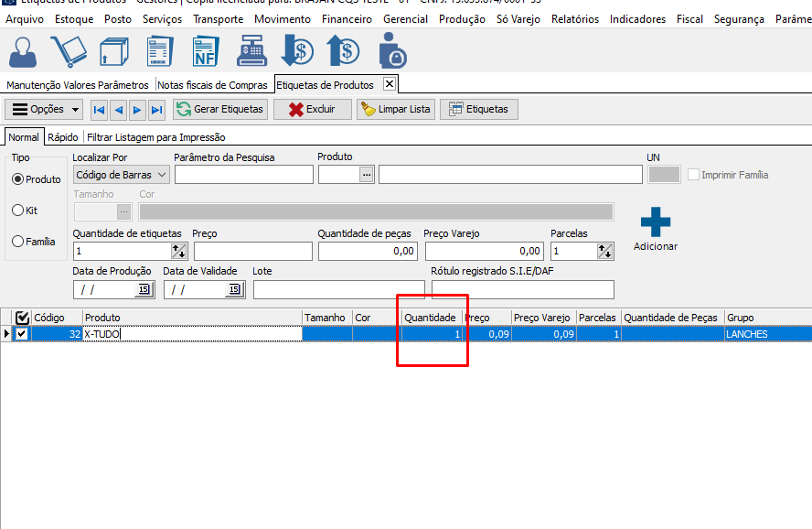This screenshot has height=529, width=812.
Task: Open the customer/person toolbar icon
Action: [24, 51]
